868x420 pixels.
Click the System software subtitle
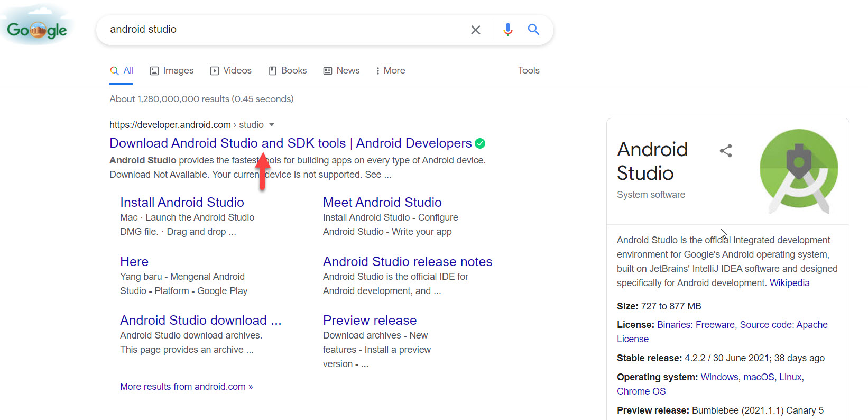tap(651, 195)
